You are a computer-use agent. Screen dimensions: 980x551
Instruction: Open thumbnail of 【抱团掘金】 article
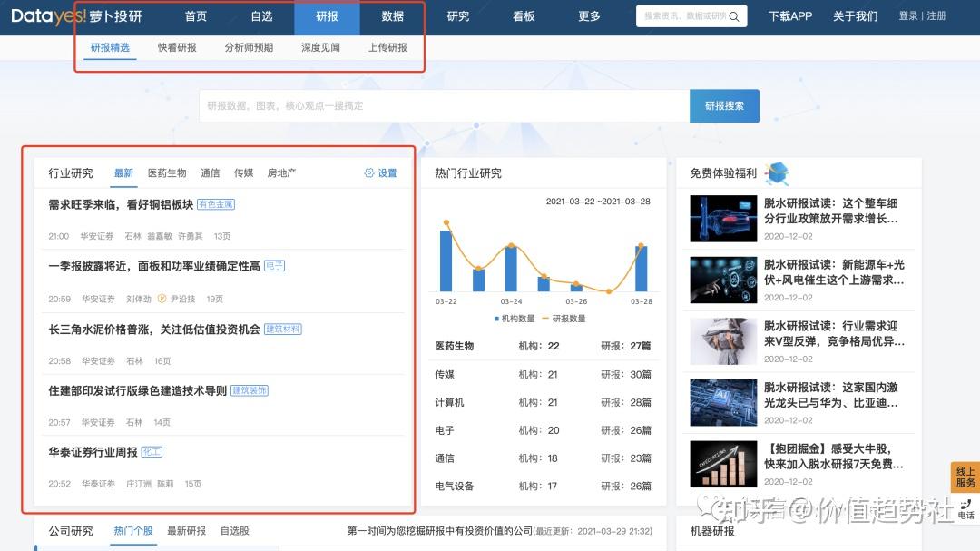pos(723,464)
